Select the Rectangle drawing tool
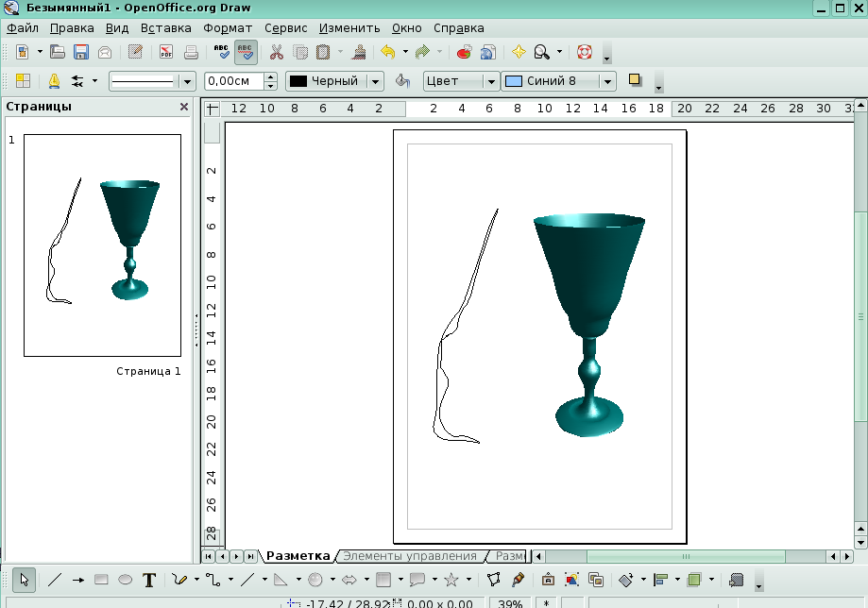868x608 pixels. (x=102, y=580)
